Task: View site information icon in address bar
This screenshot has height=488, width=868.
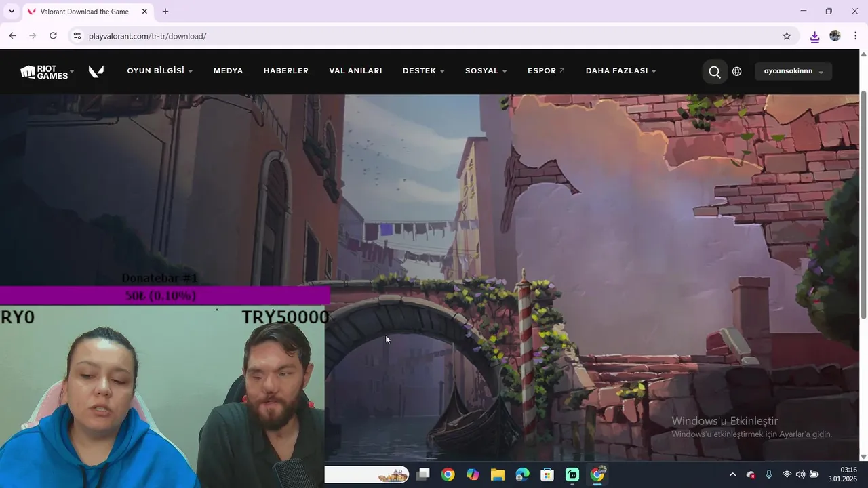Action: (x=77, y=36)
